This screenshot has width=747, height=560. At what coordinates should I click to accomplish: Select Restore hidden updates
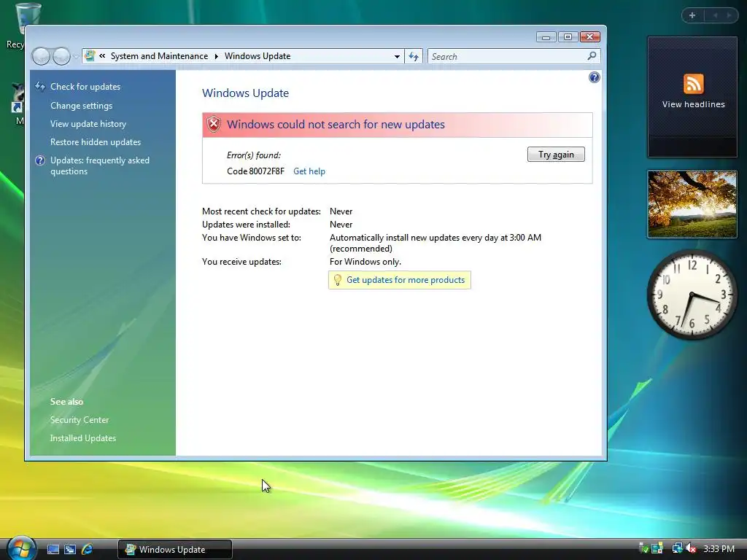click(x=96, y=142)
